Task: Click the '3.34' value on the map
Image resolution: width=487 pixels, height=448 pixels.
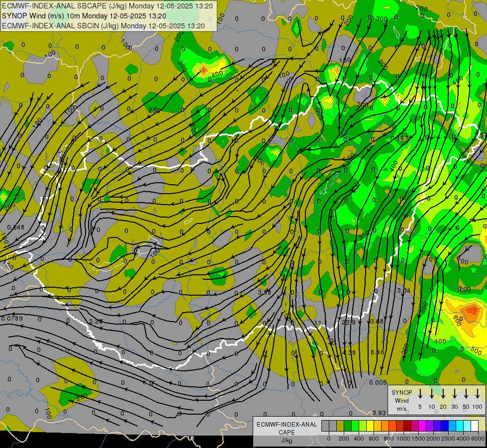Action: pyautogui.click(x=404, y=290)
